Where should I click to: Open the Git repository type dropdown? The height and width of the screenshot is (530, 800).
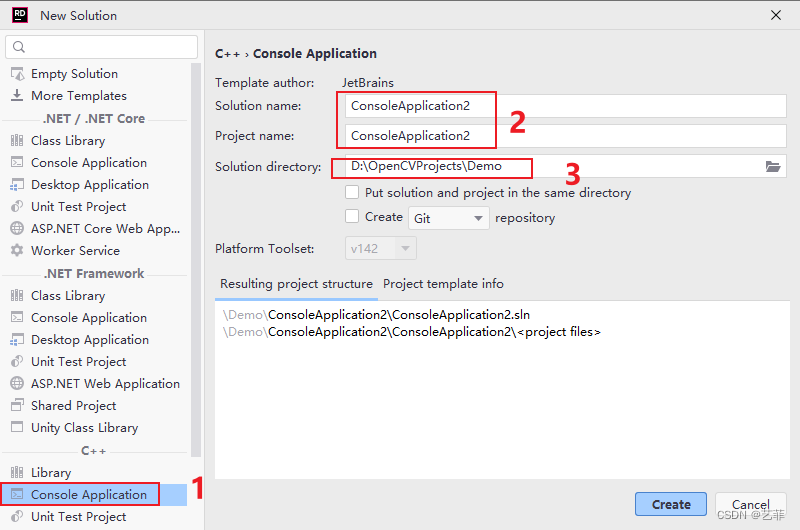(x=449, y=218)
